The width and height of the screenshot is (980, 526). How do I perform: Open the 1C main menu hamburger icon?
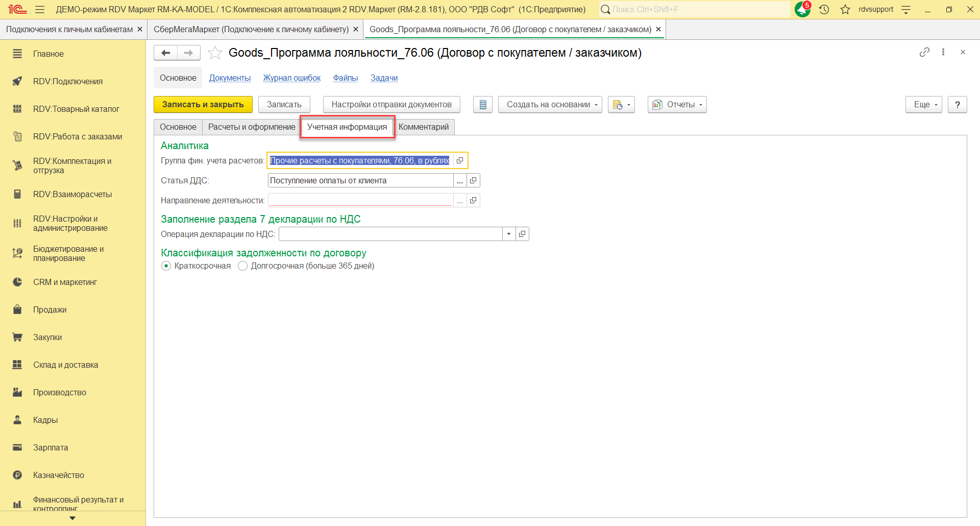click(x=40, y=9)
